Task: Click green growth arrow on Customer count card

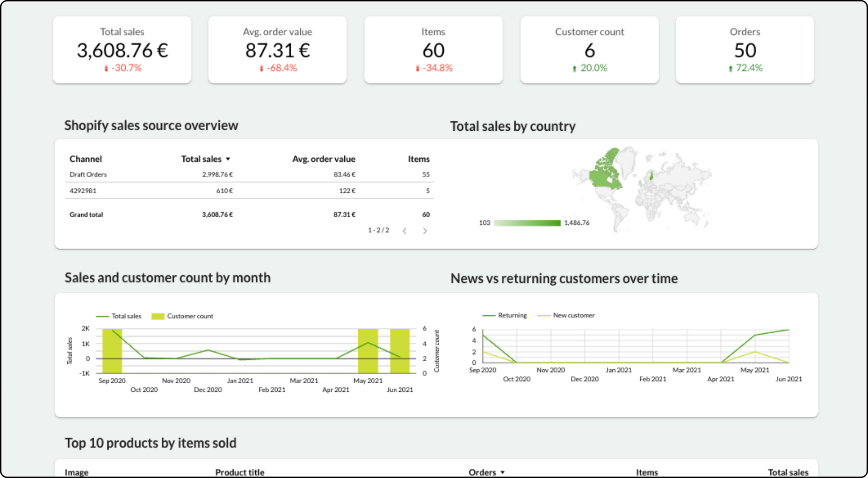Action: pyautogui.click(x=574, y=68)
